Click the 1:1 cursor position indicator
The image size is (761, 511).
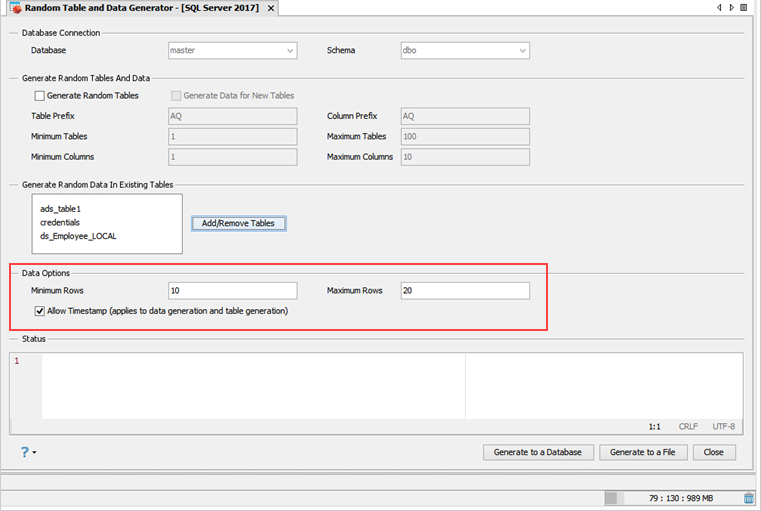[x=654, y=427]
